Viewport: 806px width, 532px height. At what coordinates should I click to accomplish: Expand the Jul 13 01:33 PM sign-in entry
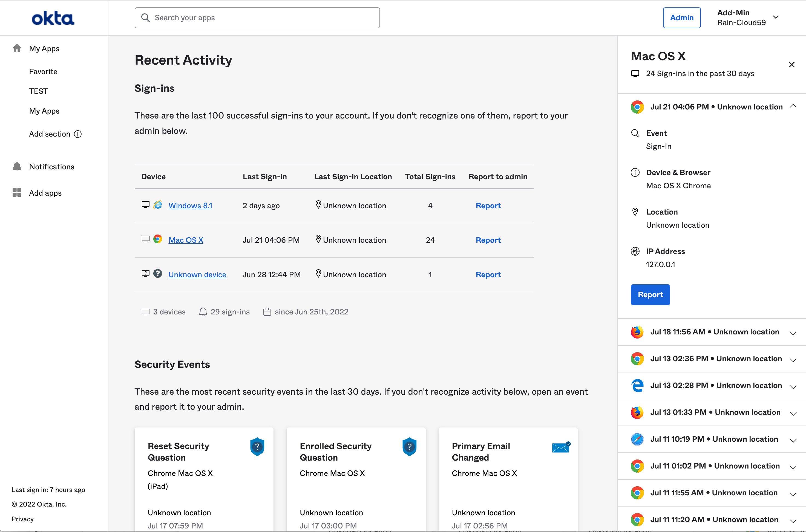click(793, 413)
